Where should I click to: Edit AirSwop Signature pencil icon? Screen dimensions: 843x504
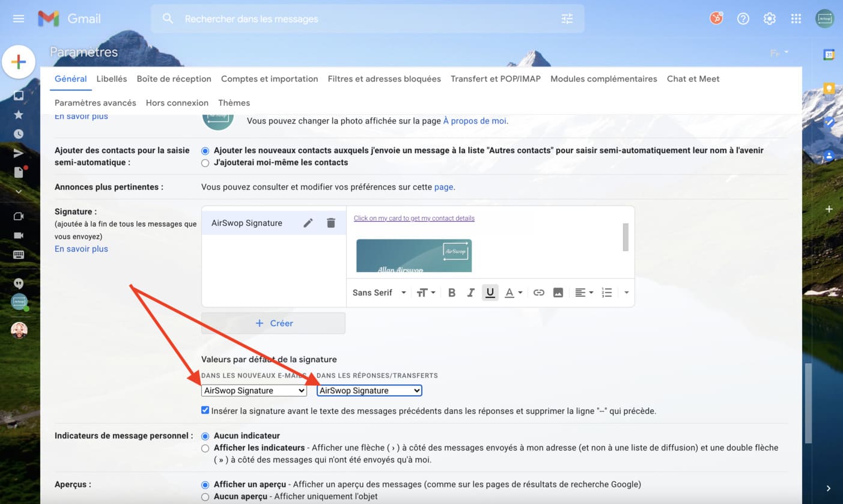pos(308,223)
